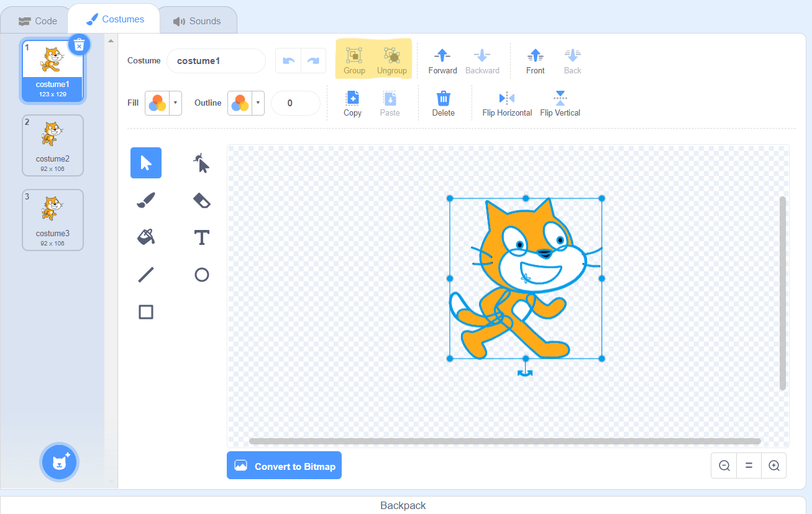Click Convert to Bitmap button

point(284,466)
